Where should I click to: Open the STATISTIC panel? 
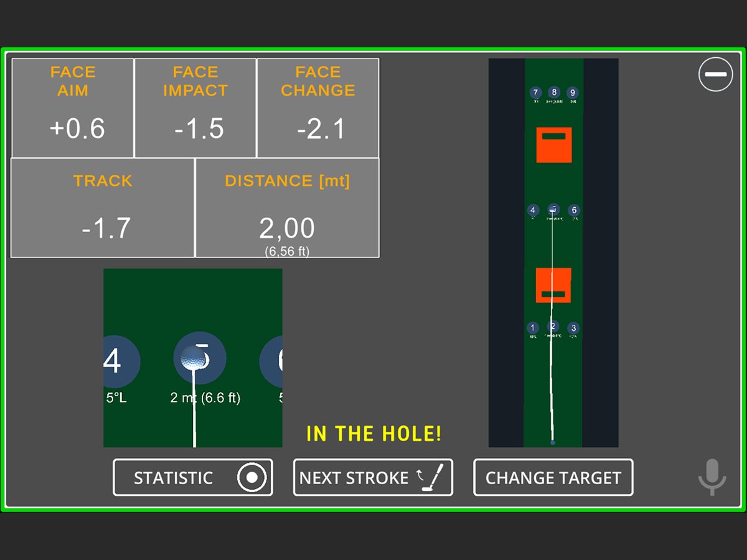(193, 477)
